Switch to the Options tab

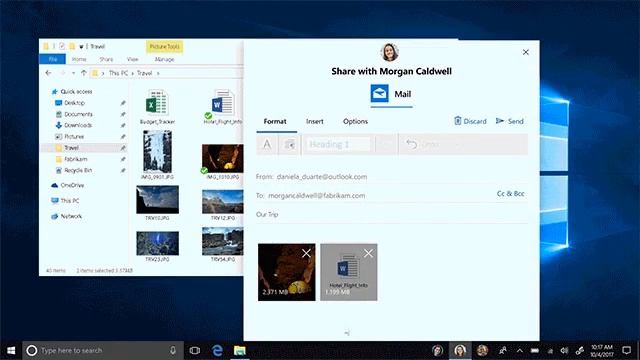point(355,122)
